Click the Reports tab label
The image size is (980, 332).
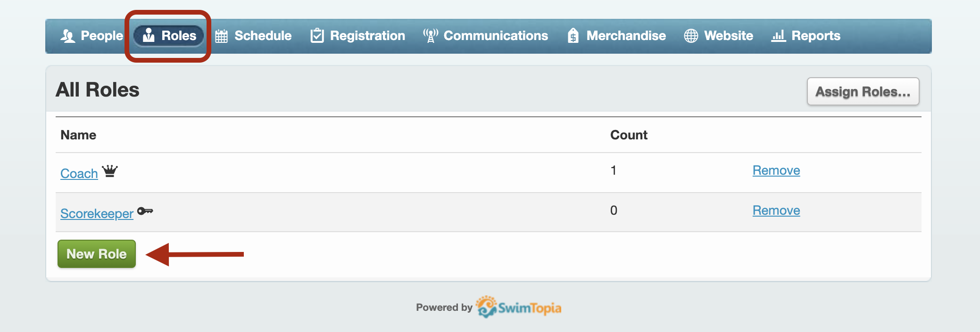[x=816, y=36]
